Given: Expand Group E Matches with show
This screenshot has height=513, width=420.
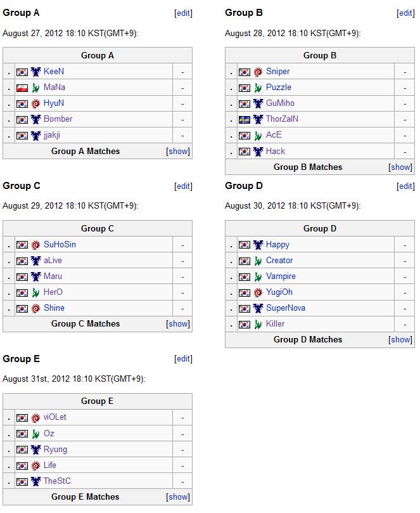Looking at the screenshot, I should [x=178, y=497].
